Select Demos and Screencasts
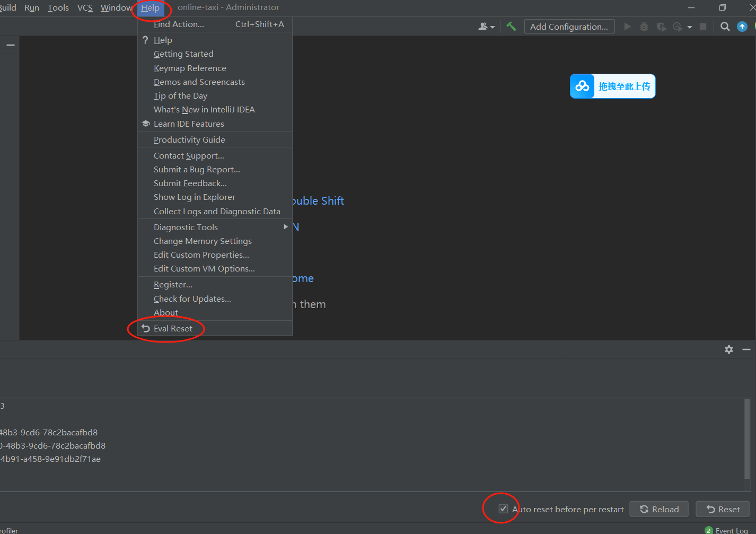Image resolution: width=756 pixels, height=534 pixels. pyautogui.click(x=215, y=82)
